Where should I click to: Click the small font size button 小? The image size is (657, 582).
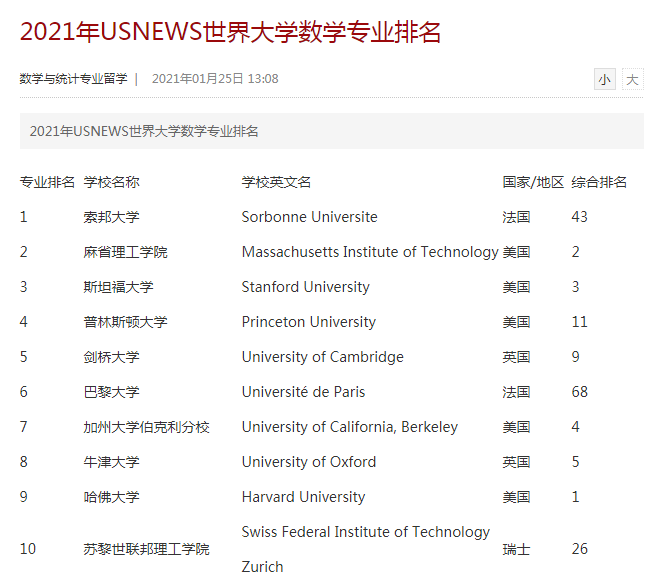click(x=605, y=79)
